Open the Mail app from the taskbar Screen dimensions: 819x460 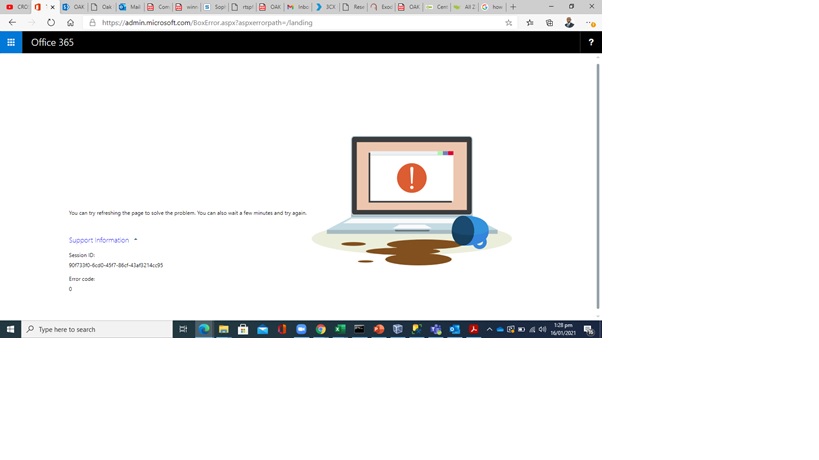click(262, 329)
